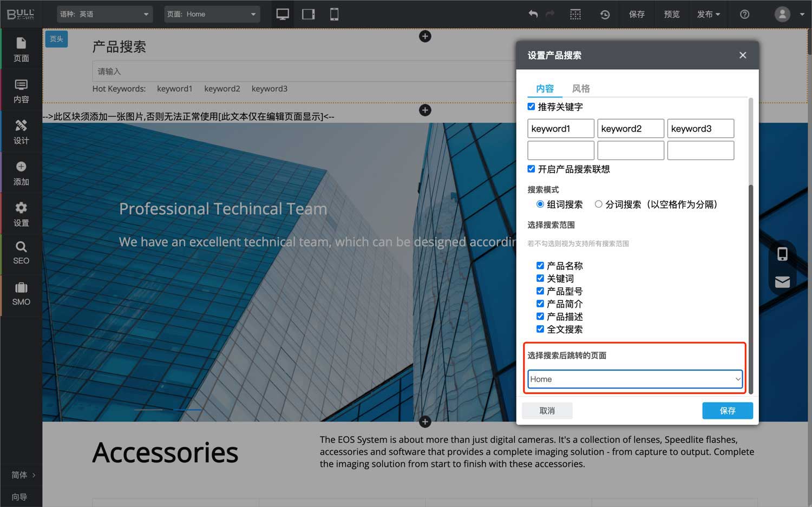This screenshot has height=507, width=812.
Task: Open the Home redirect page select box
Action: point(634,379)
